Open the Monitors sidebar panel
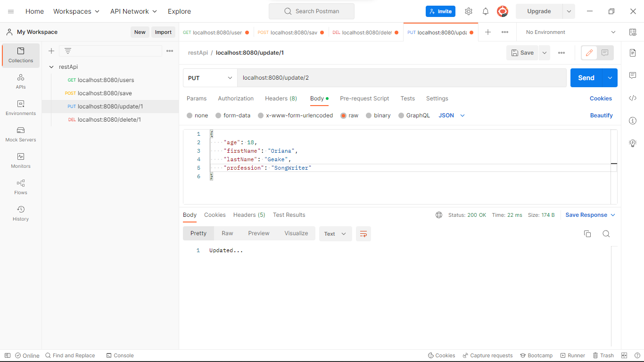 tap(21, 161)
